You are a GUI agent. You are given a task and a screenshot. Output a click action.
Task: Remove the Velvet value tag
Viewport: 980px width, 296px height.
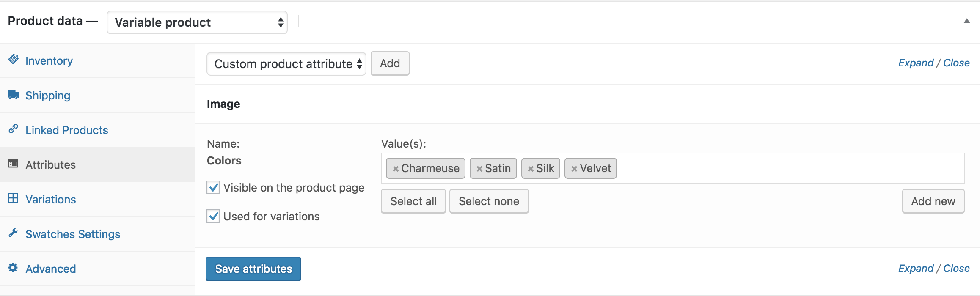pyautogui.click(x=574, y=168)
